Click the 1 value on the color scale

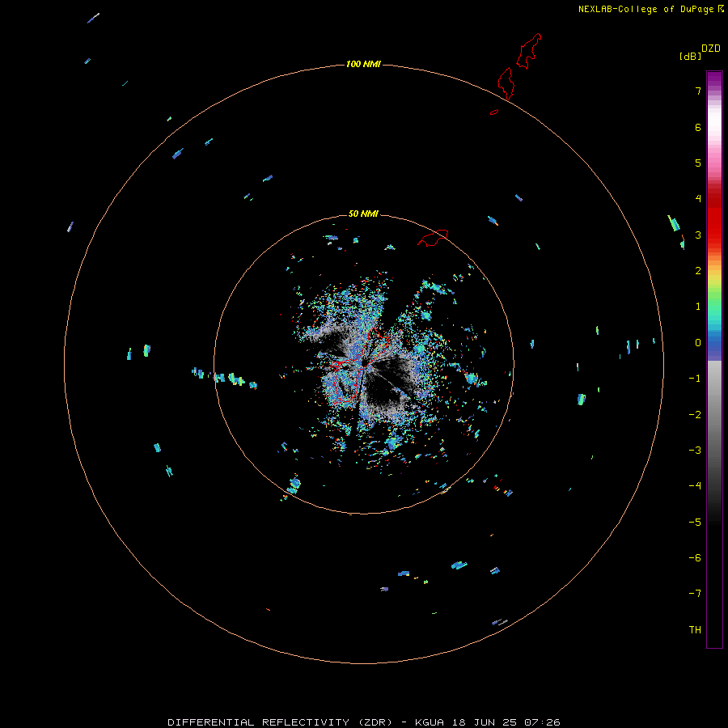[x=698, y=307]
